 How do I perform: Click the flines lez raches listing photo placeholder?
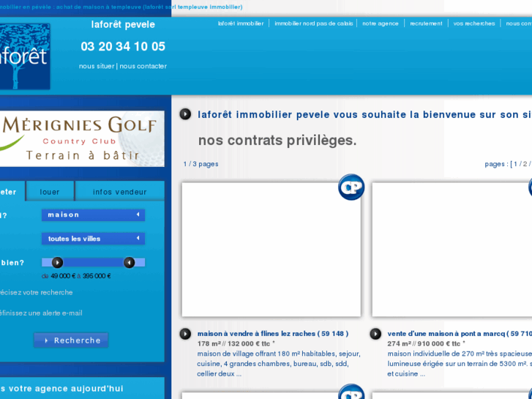(271, 250)
